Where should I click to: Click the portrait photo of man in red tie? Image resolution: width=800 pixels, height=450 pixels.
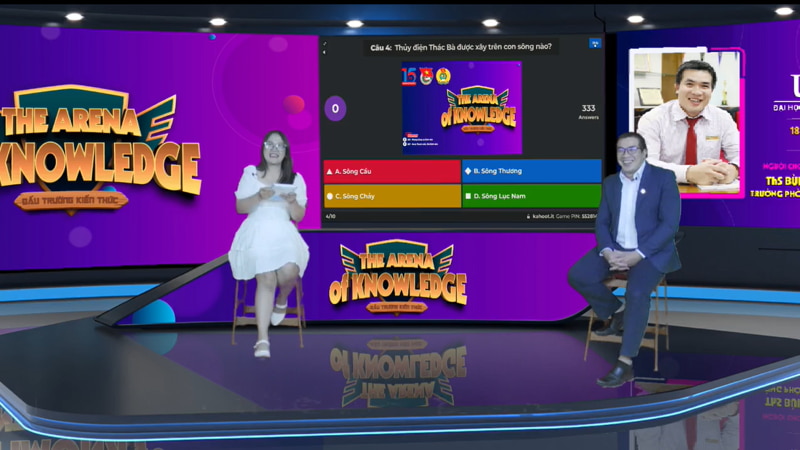687,120
